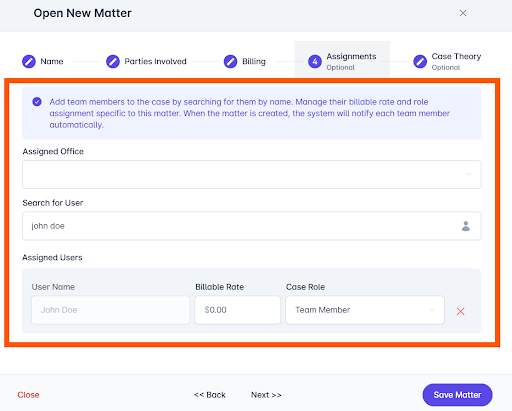Open the Billing step label
The image size is (512, 411).
(254, 61)
